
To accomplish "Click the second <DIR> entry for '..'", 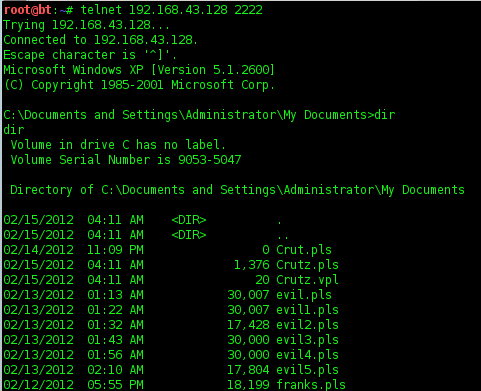I will [x=189, y=235].
